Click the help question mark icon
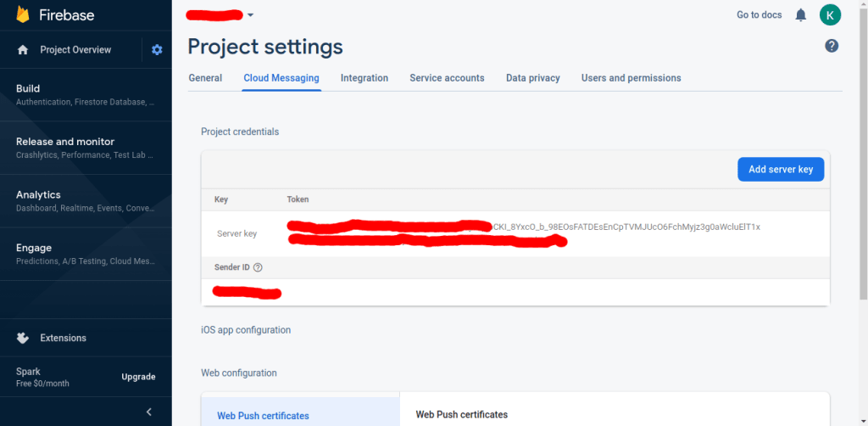This screenshot has height=426, width=868. tap(832, 46)
